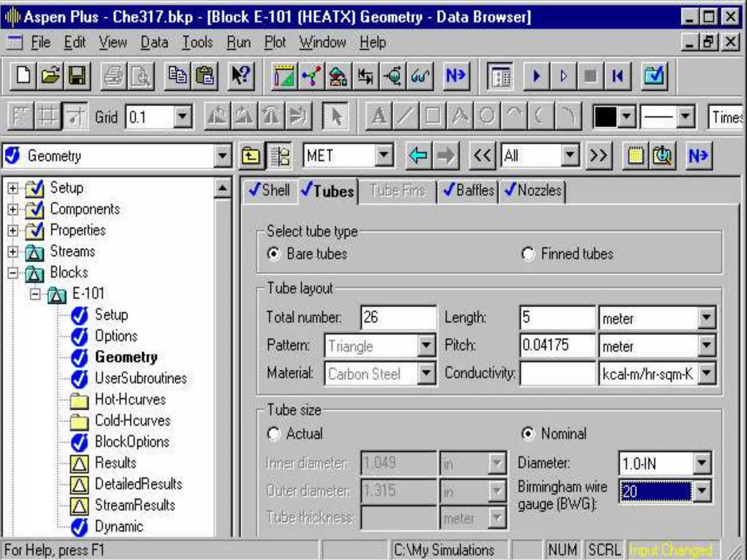Image resolution: width=747 pixels, height=560 pixels.
Task: Click the context Help arrow-question icon
Action: [x=241, y=76]
